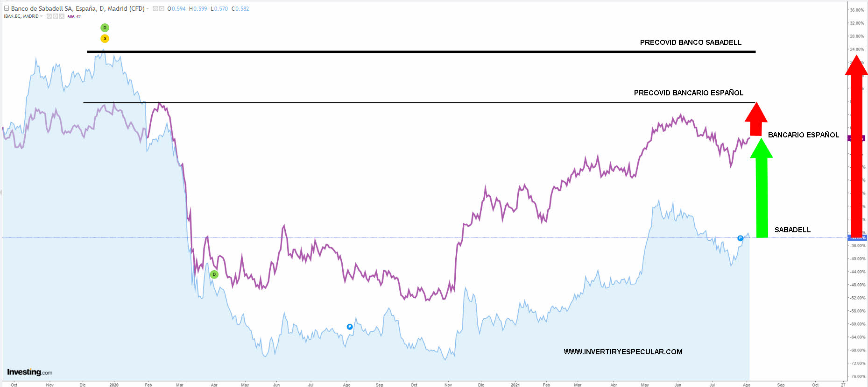Open settings icon for Banco de Sabadell series

tap(162, 9)
